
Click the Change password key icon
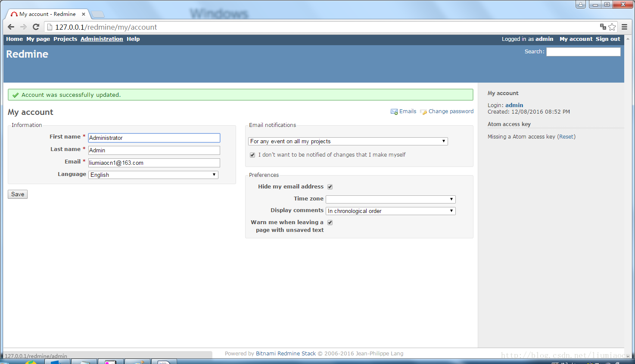tap(423, 112)
